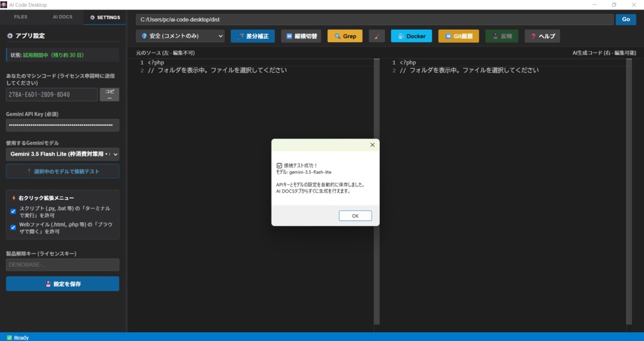Click 選択中のモデルで接続テスト button

click(x=63, y=171)
